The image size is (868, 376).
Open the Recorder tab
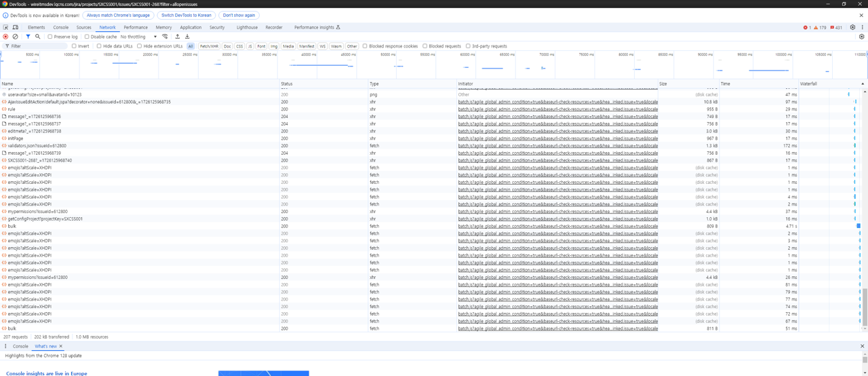[274, 27]
